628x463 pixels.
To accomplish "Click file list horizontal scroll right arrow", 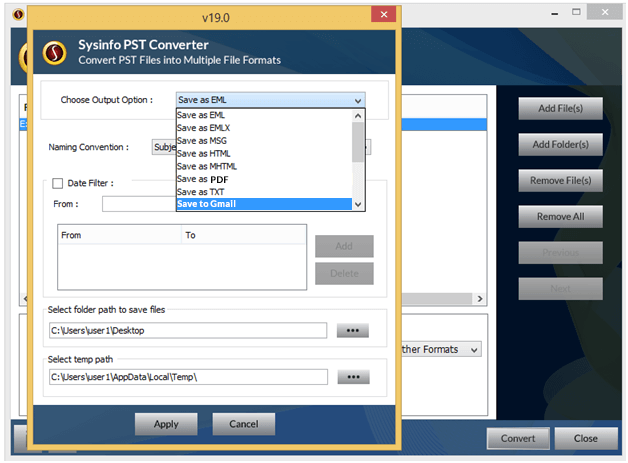I will coord(480,299).
